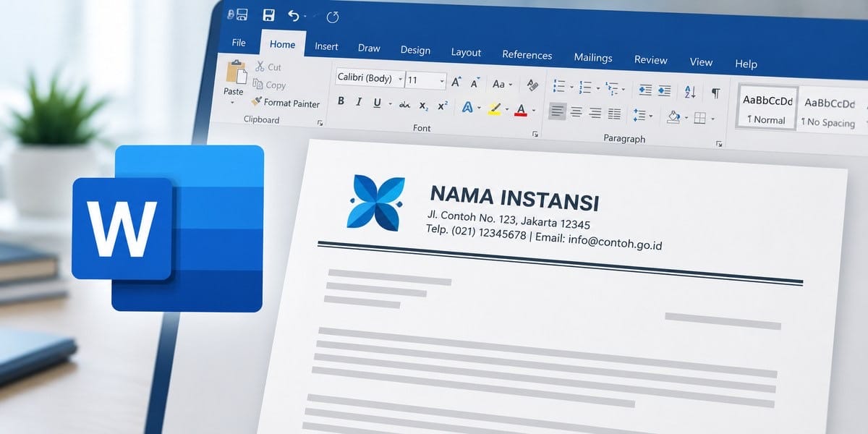Toggle Italic formatting
The width and height of the screenshot is (868, 434).
click(359, 102)
